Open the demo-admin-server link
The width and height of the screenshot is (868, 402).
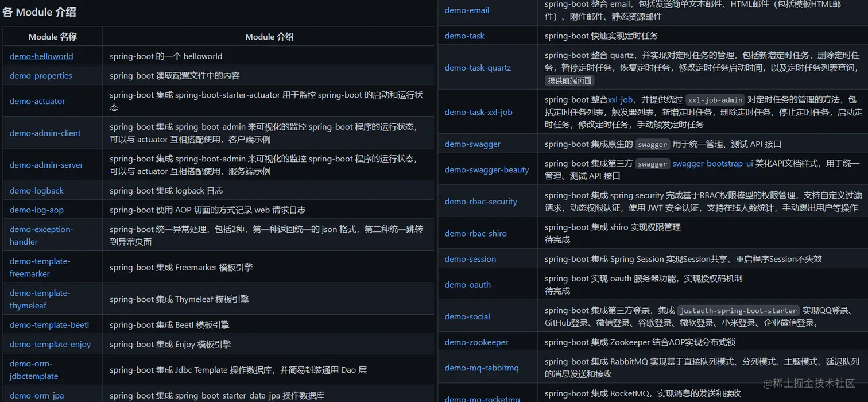click(x=46, y=165)
